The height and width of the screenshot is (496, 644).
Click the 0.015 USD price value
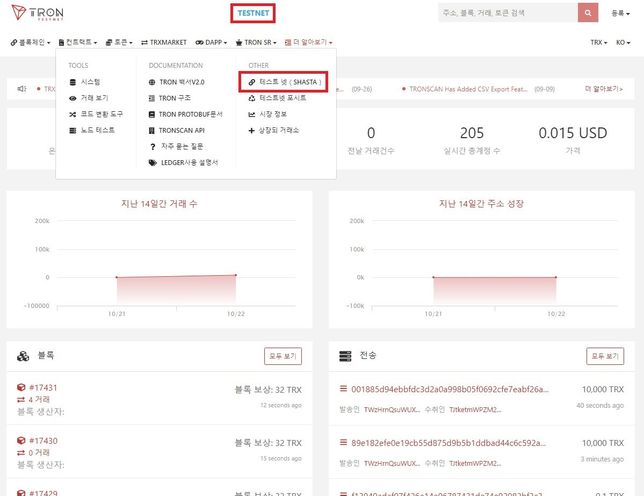coord(573,133)
